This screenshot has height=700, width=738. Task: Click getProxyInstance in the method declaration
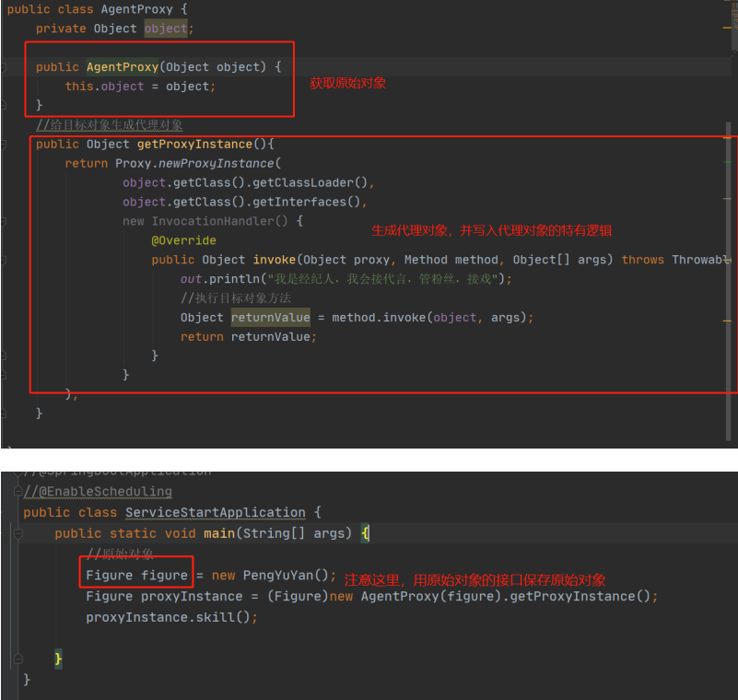tap(194, 144)
